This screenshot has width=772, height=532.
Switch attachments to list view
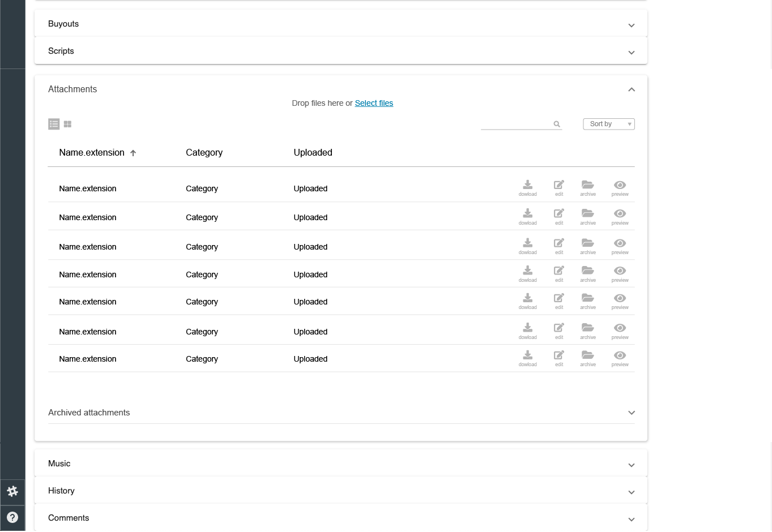pyautogui.click(x=54, y=124)
